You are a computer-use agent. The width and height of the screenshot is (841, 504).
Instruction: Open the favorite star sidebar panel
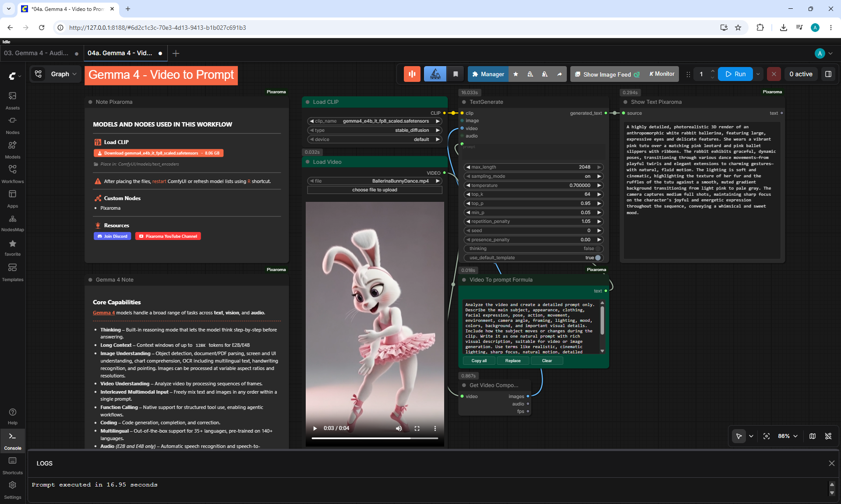click(13, 247)
